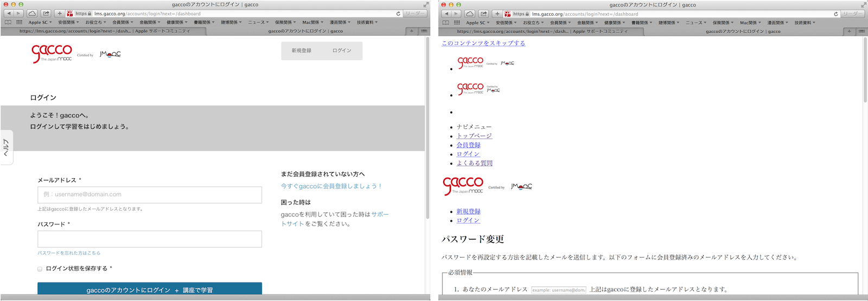Screen dimensions: 868x301
Task: Open new tab in right Safari window
Action: pos(850,32)
